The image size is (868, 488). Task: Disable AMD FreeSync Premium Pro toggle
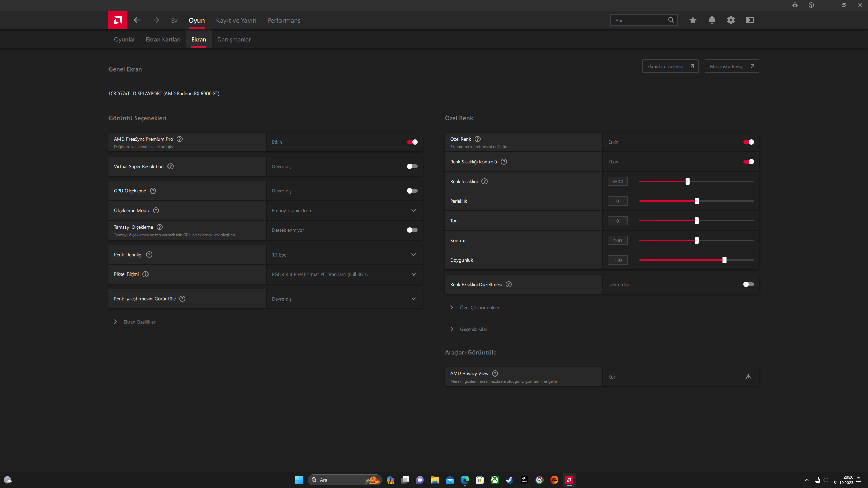pyautogui.click(x=412, y=142)
